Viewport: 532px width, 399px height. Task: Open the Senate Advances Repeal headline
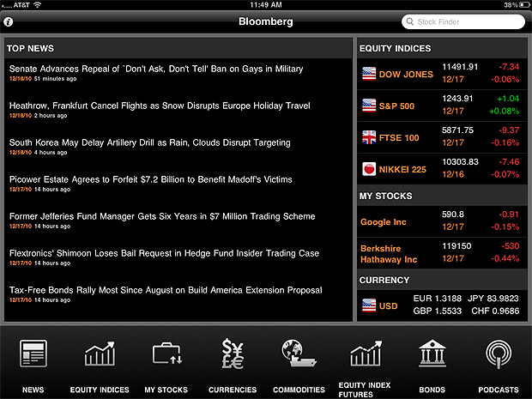tap(156, 69)
